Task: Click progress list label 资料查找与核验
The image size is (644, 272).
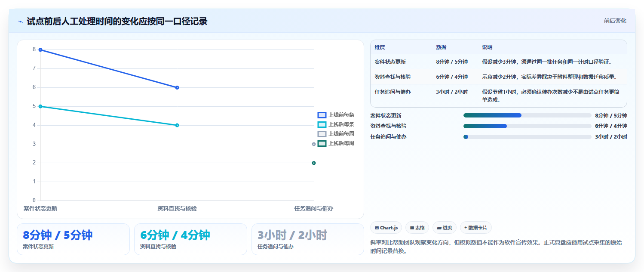Action: pos(389,126)
